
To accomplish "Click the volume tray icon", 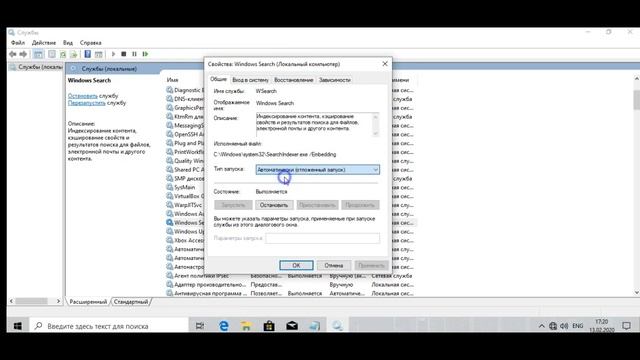I will click(x=564, y=326).
